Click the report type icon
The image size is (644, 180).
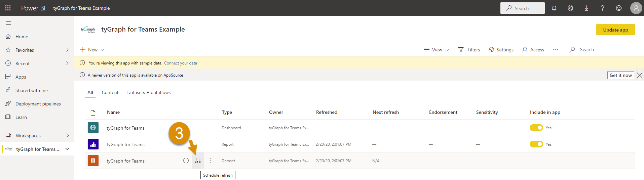(93, 144)
